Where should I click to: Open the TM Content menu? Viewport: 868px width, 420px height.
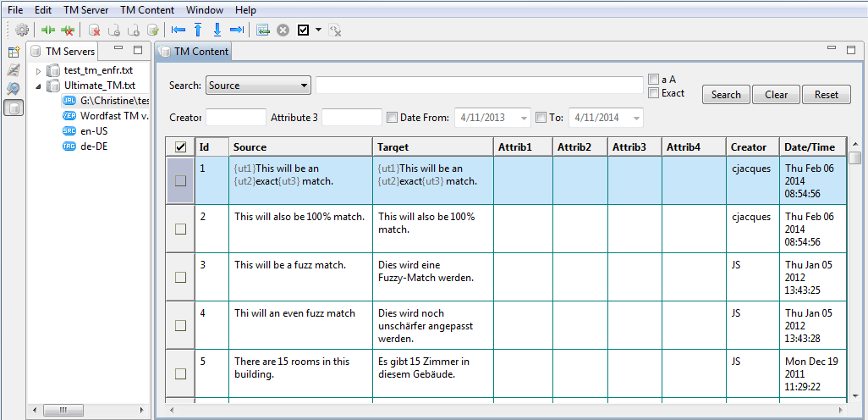coord(147,10)
